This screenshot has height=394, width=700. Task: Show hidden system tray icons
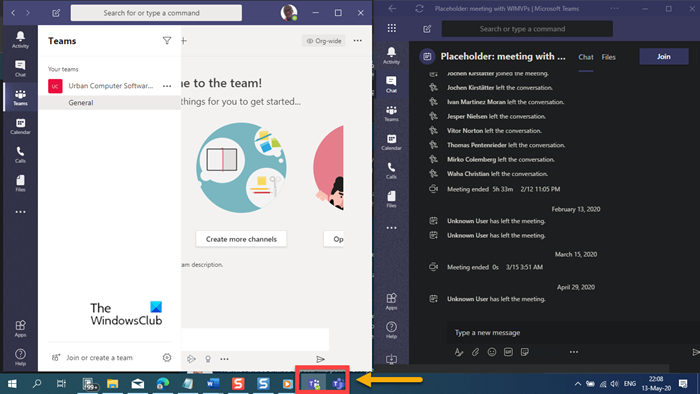[x=577, y=383]
